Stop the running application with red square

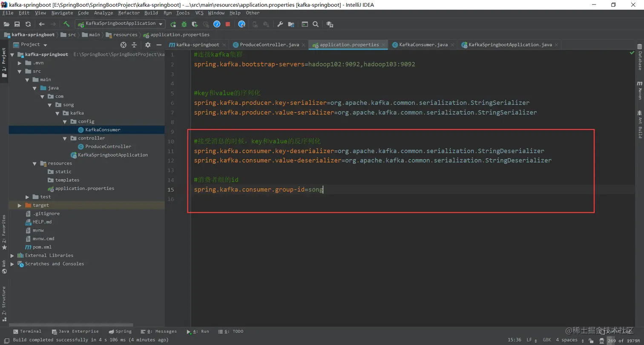228,24
